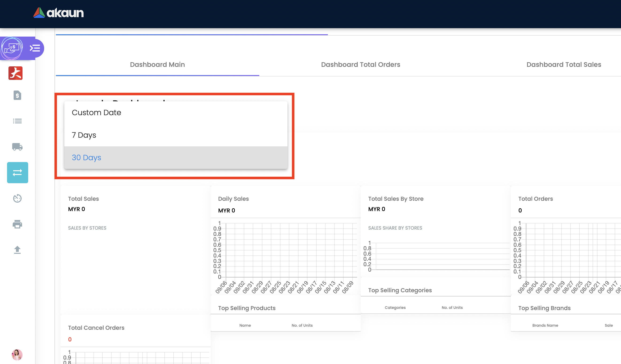The height and width of the screenshot is (364, 621).
Task: Select the 30 Days option
Action: [x=86, y=158]
